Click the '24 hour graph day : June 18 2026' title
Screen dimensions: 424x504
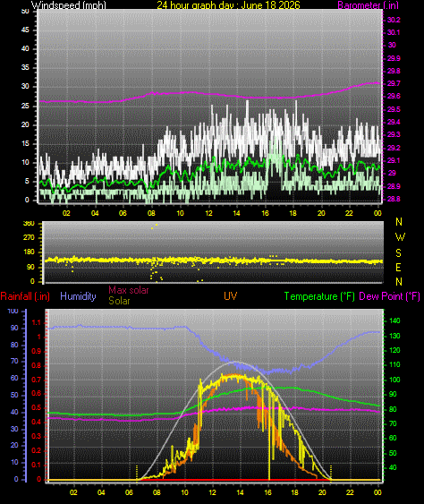pyautogui.click(x=228, y=4)
